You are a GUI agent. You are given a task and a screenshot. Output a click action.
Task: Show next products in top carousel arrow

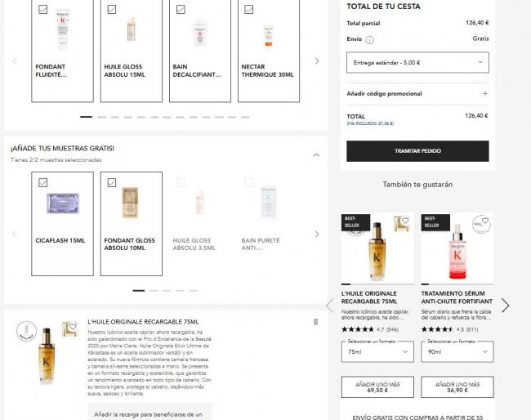coord(317,61)
